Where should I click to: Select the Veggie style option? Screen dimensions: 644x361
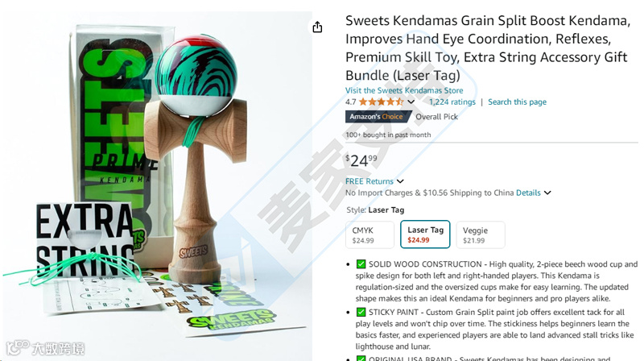click(x=481, y=234)
